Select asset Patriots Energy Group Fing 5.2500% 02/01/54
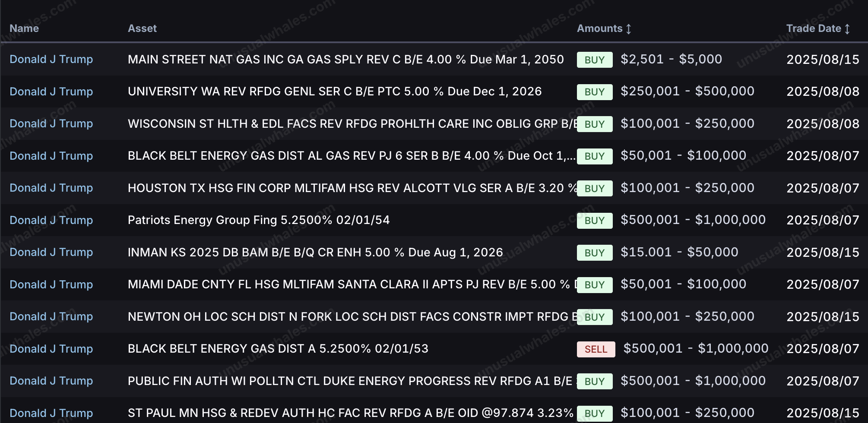 pyautogui.click(x=259, y=220)
